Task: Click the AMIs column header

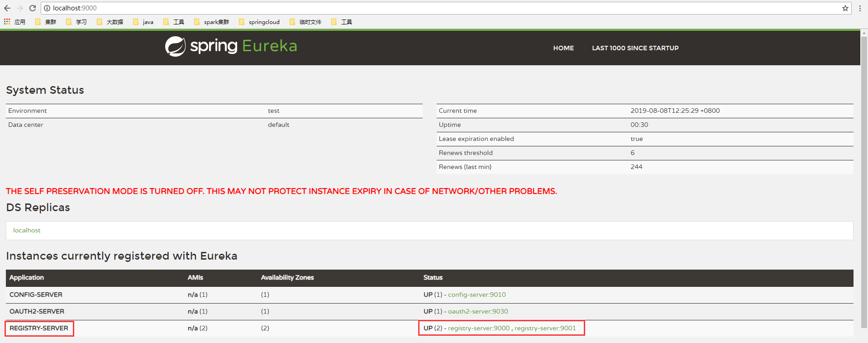Action: 196,277
